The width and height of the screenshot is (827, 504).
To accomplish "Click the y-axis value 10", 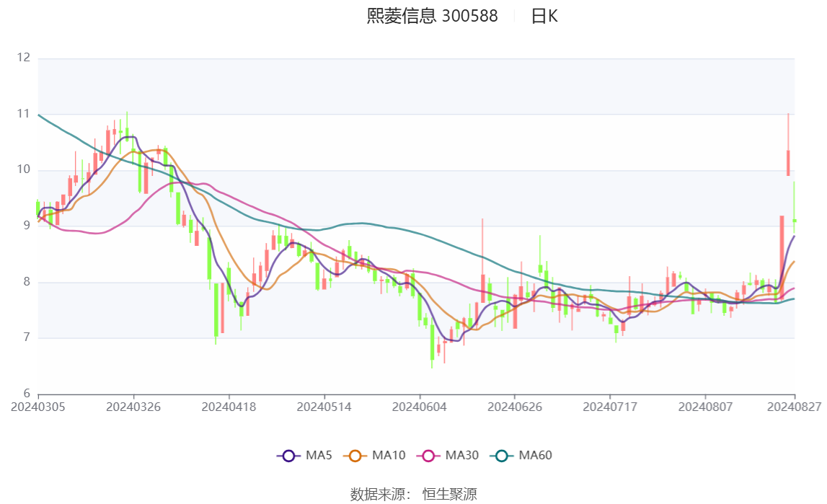I will coord(23,169).
